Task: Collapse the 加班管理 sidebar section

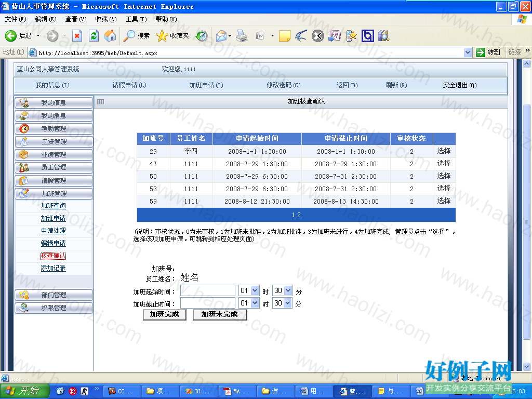Action: pyautogui.click(x=54, y=193)
